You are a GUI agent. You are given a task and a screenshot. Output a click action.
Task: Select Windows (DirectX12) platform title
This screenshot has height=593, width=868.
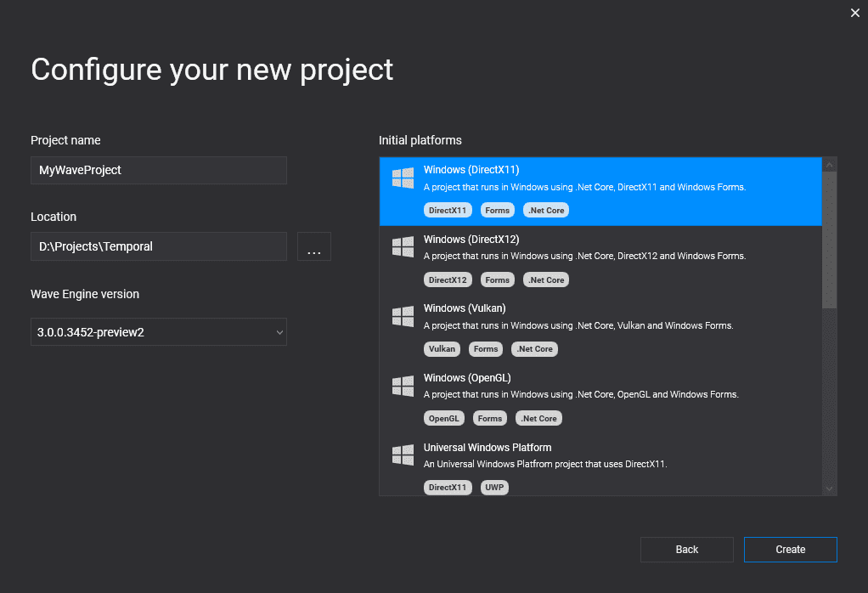click(471, 240)
